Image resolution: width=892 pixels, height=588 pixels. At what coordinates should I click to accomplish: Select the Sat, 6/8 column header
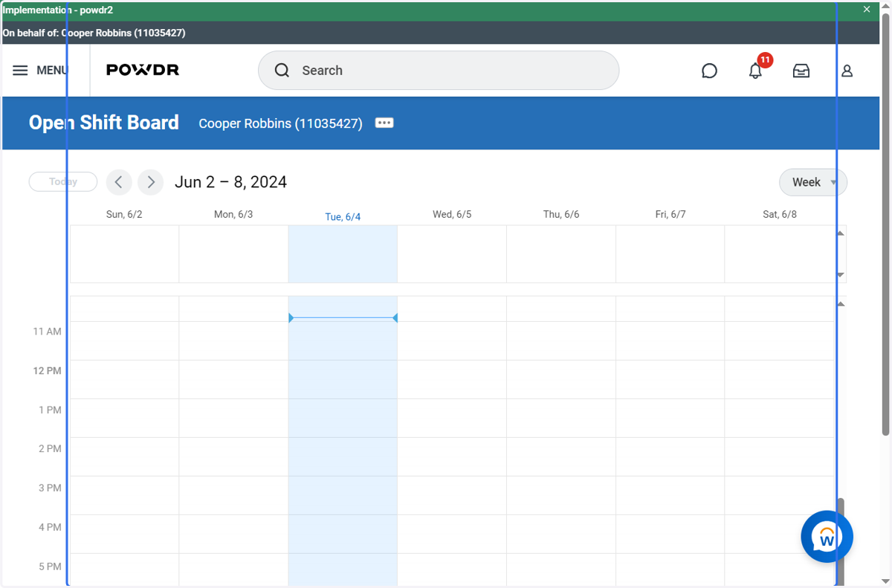coord(780,214)
